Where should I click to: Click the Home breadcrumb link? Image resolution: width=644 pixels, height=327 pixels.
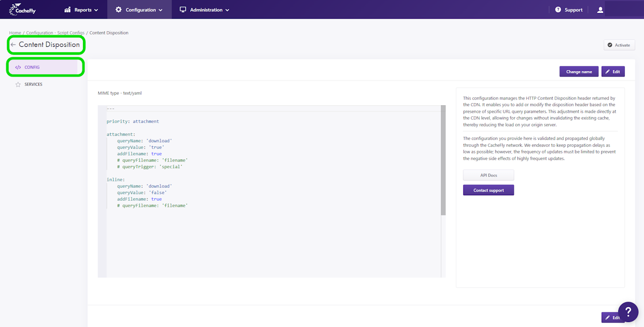click(15, 33)
